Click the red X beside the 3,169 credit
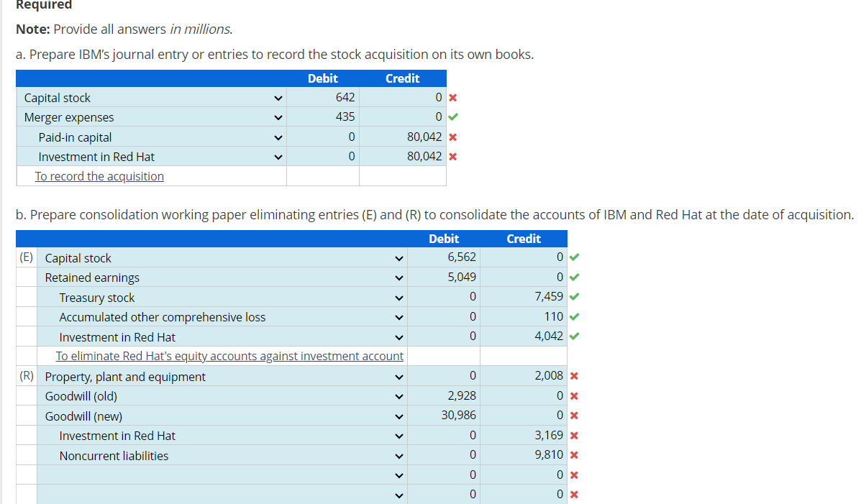This screenshot has width=861, height=504. (x=575, y=436)
